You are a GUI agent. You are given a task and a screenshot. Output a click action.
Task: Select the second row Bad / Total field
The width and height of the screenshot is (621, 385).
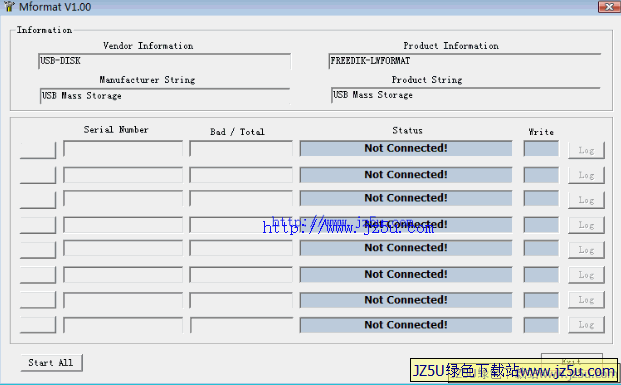pyautogui.click(x=241, y=175)
